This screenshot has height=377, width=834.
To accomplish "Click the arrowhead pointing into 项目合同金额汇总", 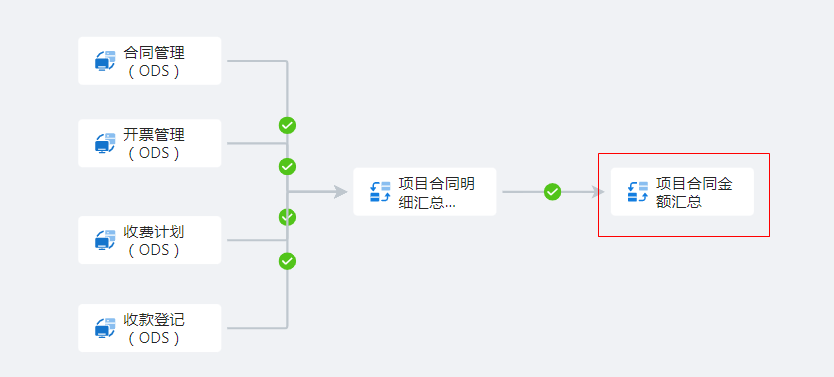I will pyautogui.click(x=598, y=191).
